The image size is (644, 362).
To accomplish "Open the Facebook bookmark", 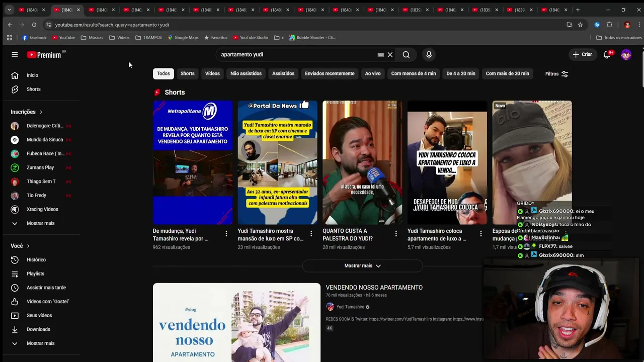I will tap(34, 38).
